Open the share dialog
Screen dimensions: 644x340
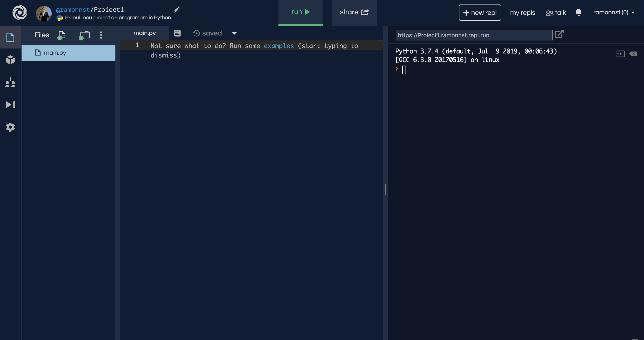(x=355, y=12)
